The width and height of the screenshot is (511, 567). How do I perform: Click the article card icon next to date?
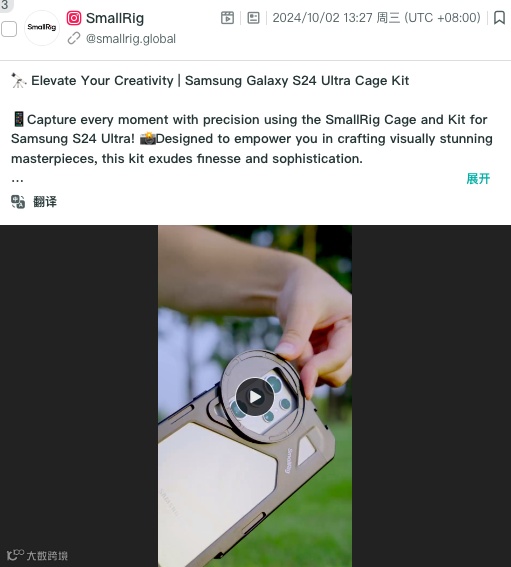[x=253, y=17]
